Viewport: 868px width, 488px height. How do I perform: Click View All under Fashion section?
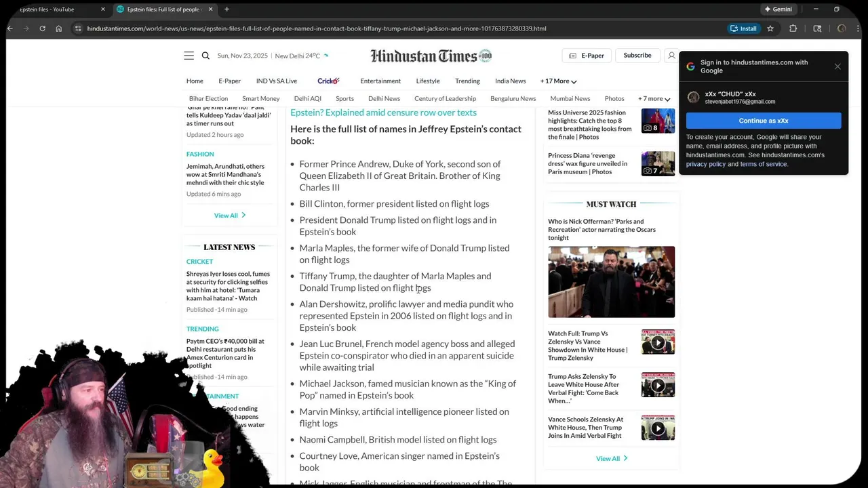[x=229, y=216]
